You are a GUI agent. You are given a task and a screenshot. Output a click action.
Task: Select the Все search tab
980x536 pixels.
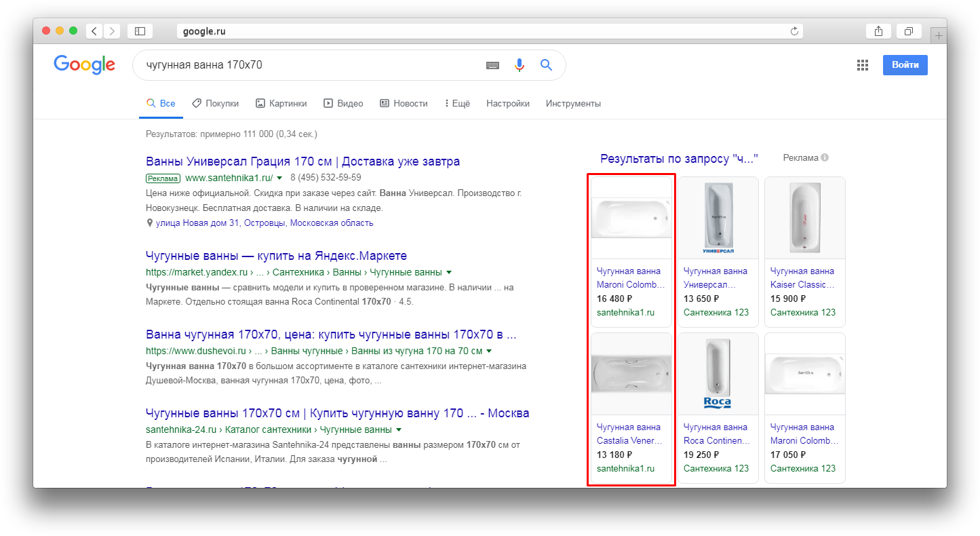coord(161,103)
